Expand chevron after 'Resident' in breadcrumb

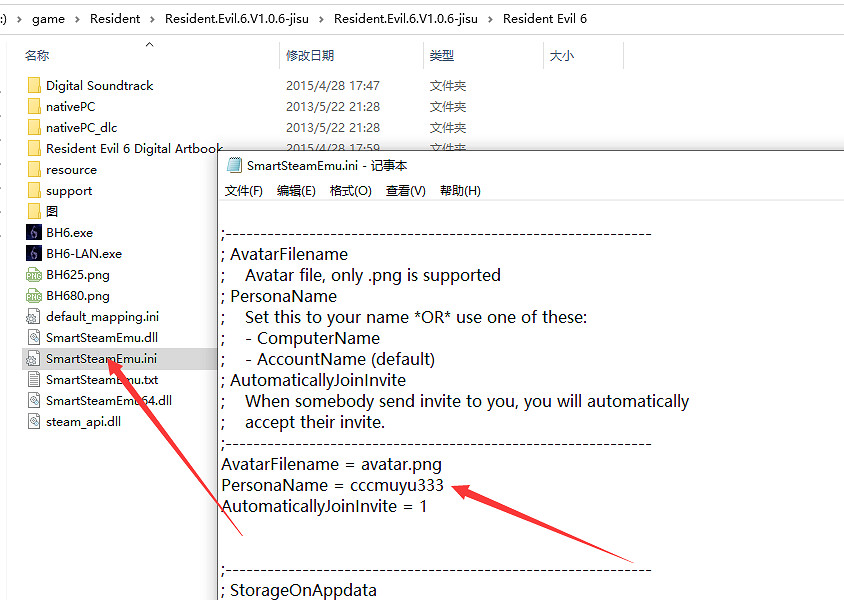tap(153, 19)
